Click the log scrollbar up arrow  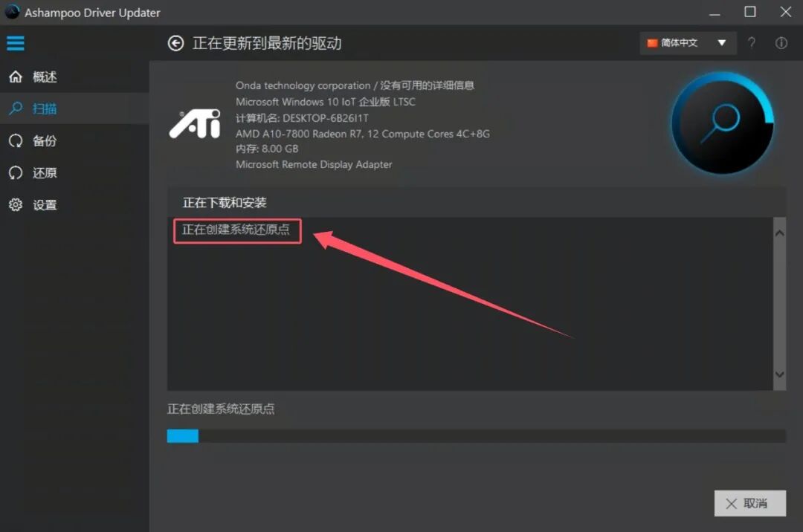pos(779,233)
